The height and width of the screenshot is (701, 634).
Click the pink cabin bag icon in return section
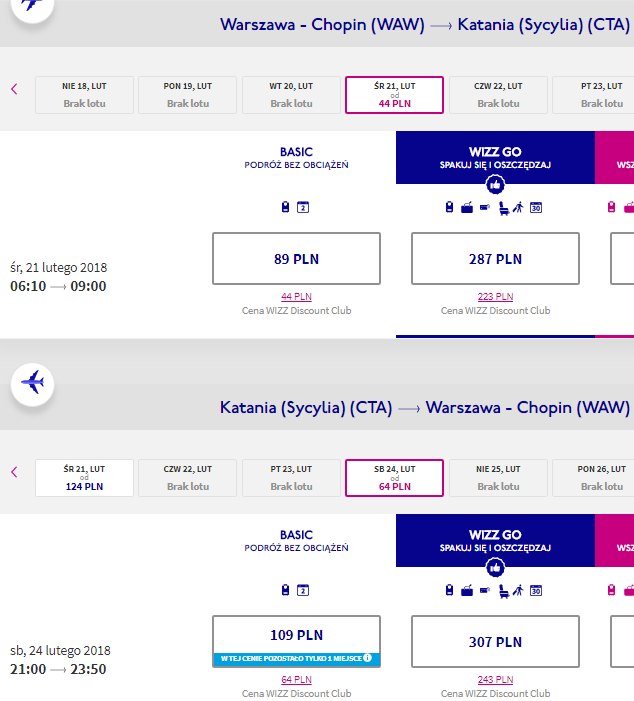pos(611,590)
